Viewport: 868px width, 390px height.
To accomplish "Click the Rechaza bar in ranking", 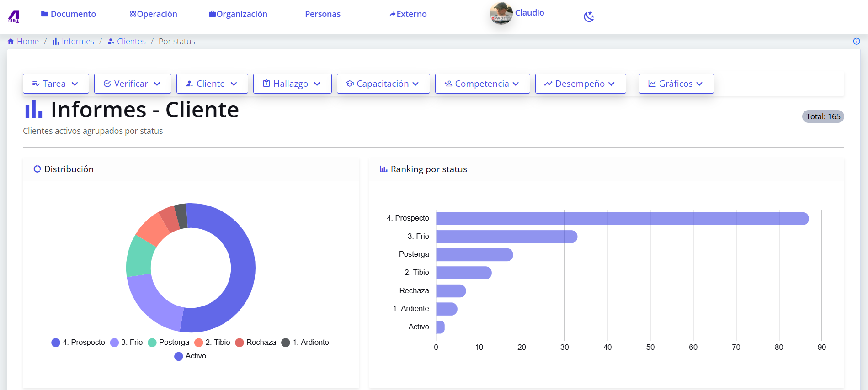I will [451, 291].
